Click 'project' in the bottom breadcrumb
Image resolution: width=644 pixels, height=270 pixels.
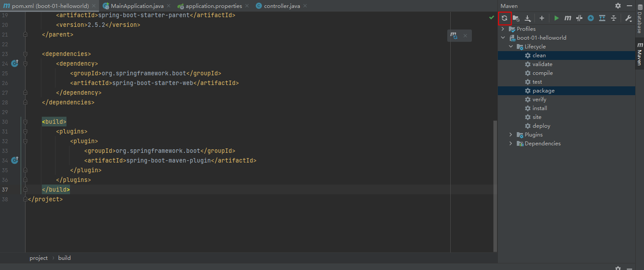click(x=38, y=258)
